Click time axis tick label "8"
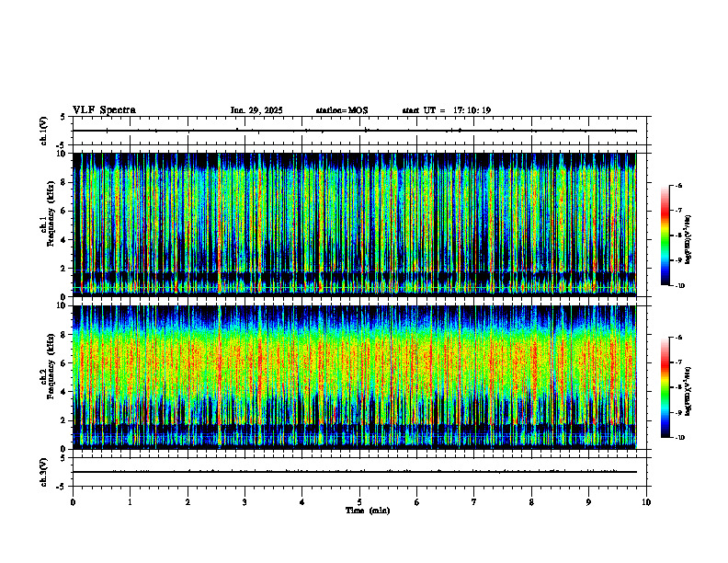The height and width of the screenshot is (563, 728). [531, 502]
